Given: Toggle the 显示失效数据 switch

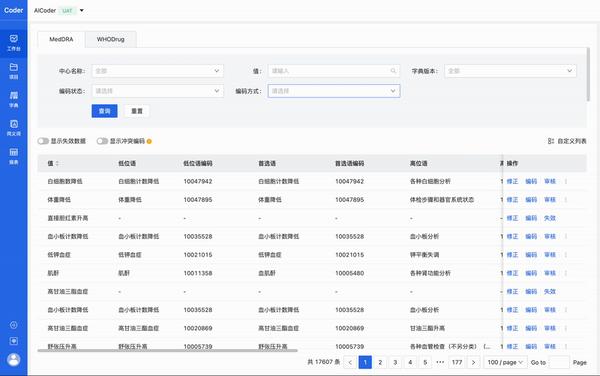Looking at the screenshot, I should (43, 141).
